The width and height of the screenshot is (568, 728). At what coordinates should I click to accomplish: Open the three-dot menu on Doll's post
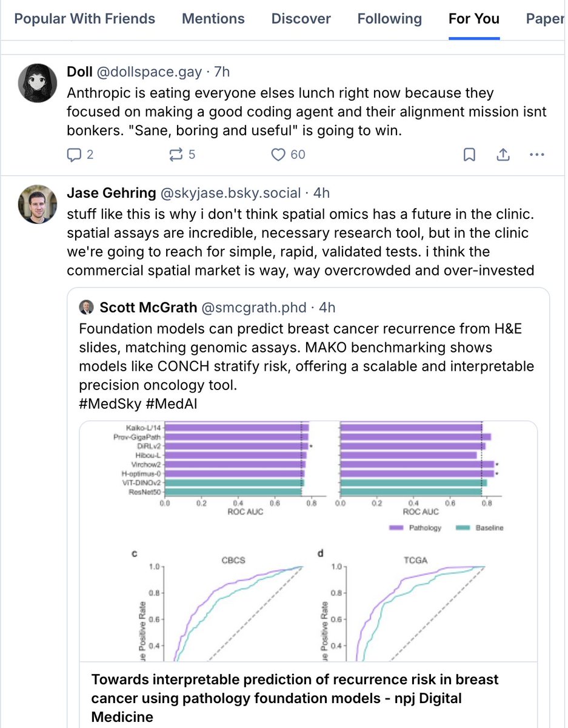[x=537, y=155]
